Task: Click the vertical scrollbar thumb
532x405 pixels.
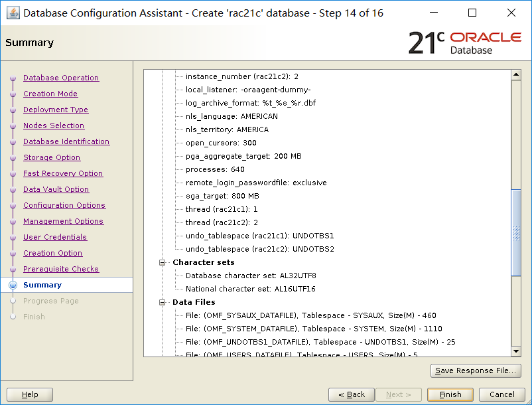Action: (516, 232)
